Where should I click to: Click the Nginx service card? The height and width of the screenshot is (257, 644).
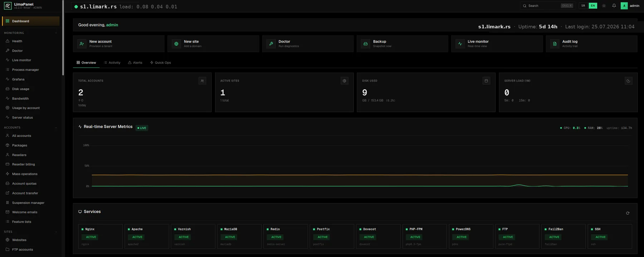click(x=101, y=236)
